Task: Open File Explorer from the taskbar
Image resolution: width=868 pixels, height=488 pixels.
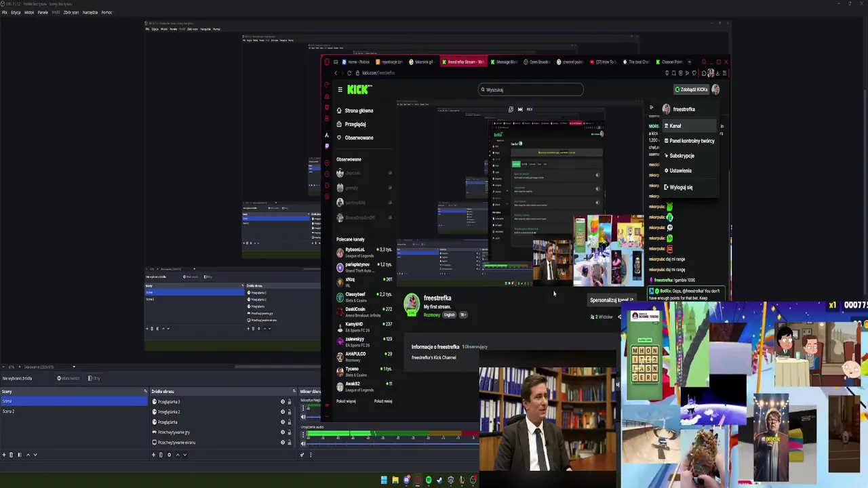Action: 395,480
